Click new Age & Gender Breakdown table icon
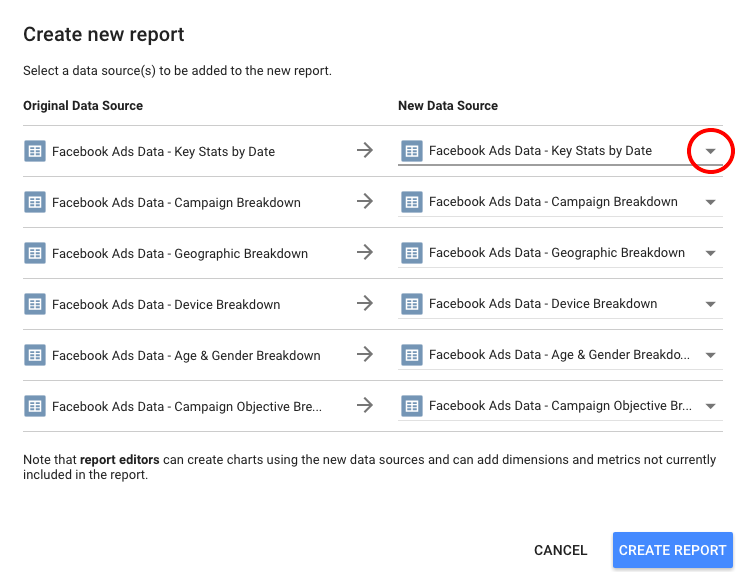743x572 pixels. pos(412,355)
